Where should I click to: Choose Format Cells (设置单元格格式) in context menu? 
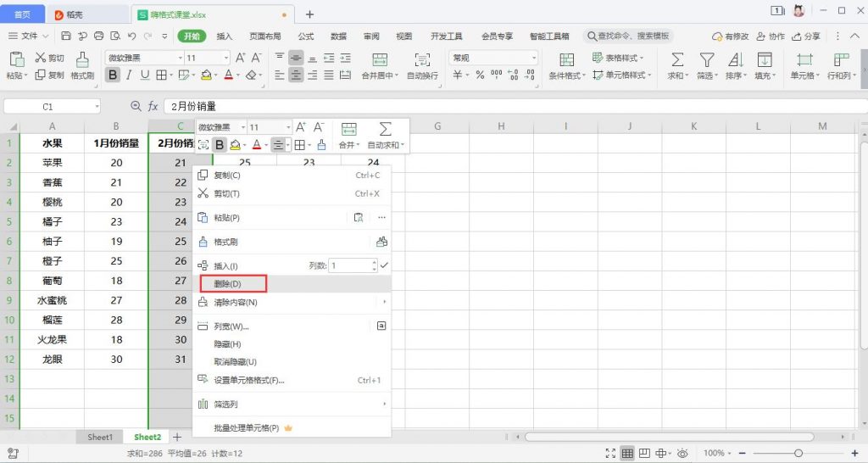click(x=292, y=380)
